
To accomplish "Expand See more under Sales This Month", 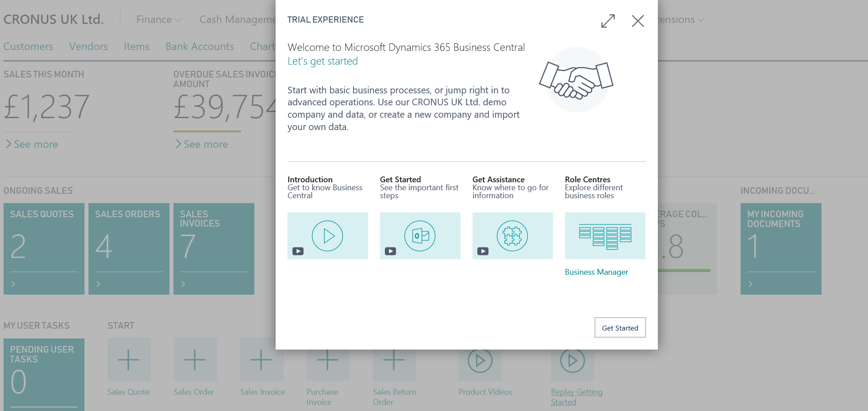I will [x=32, y=144].
